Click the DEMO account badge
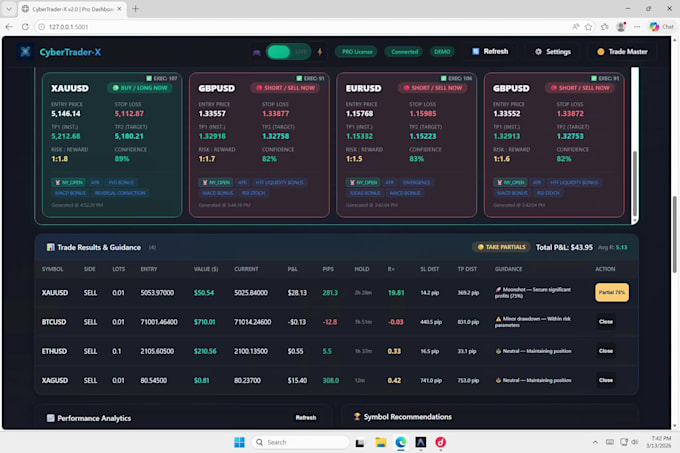 click(442, 52)
